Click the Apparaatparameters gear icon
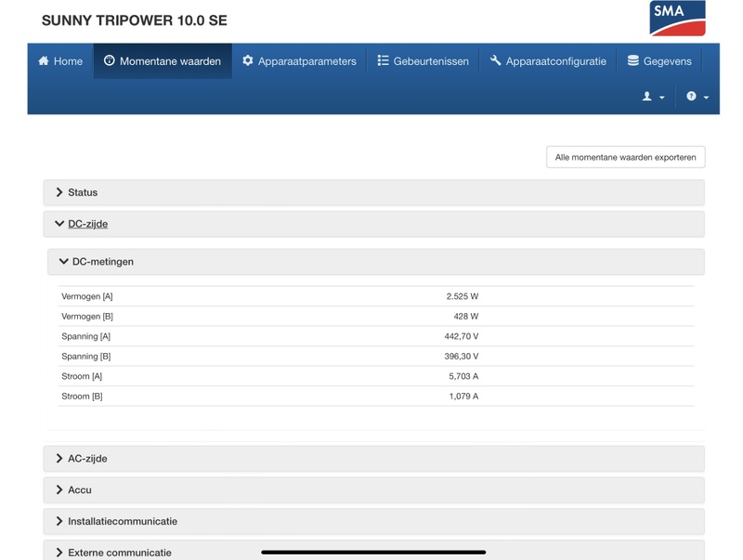This screenshot has width=743, height=560. [248, 60]
